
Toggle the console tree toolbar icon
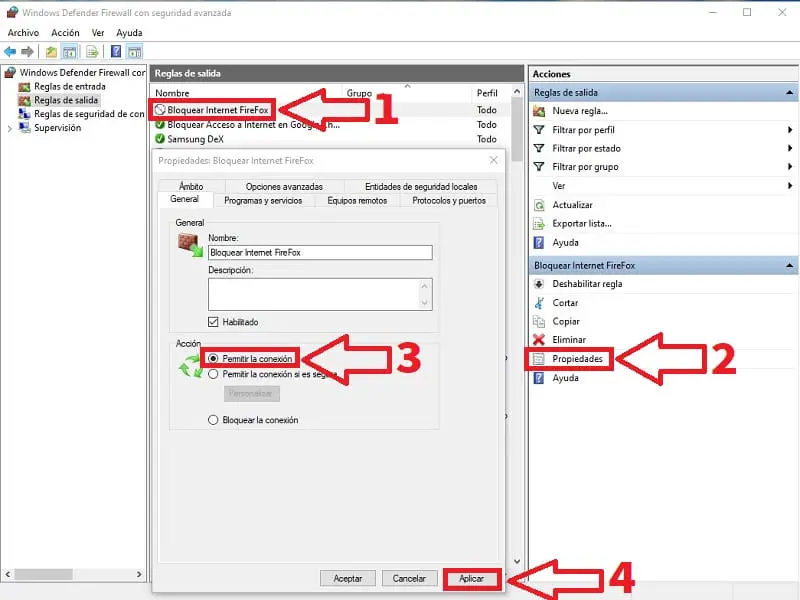(x=69, y=52)
